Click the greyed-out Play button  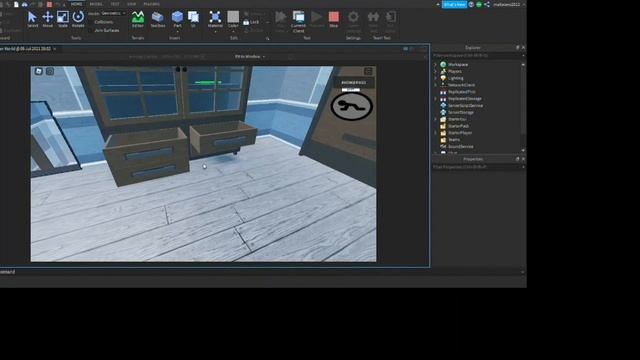tap(280, 17)
